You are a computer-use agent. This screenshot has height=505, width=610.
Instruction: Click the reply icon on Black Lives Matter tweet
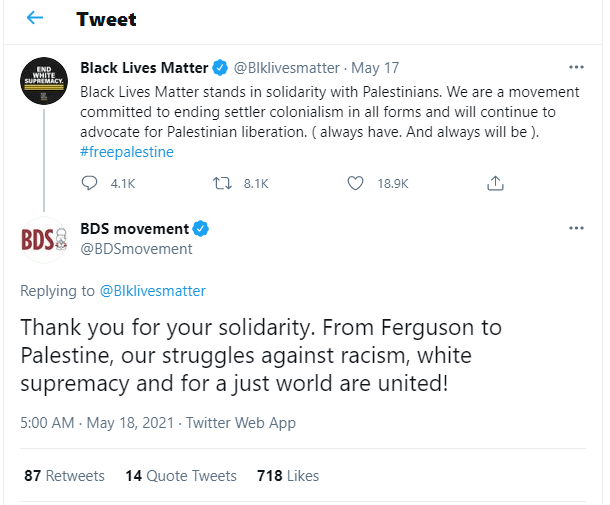click(89, 183)
